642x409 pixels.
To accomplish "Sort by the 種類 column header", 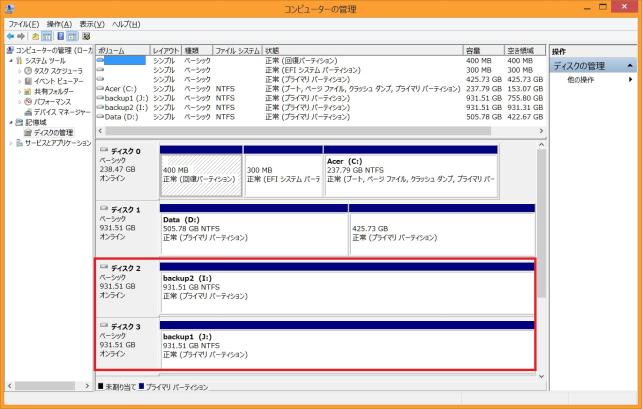I will (197, 51).
